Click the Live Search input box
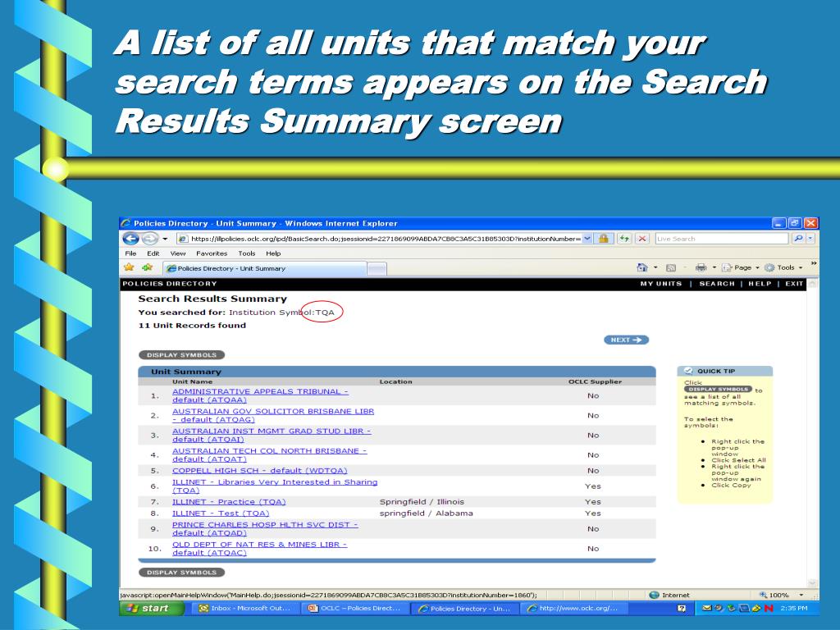The image size is (840, 630). click(721, 239)
